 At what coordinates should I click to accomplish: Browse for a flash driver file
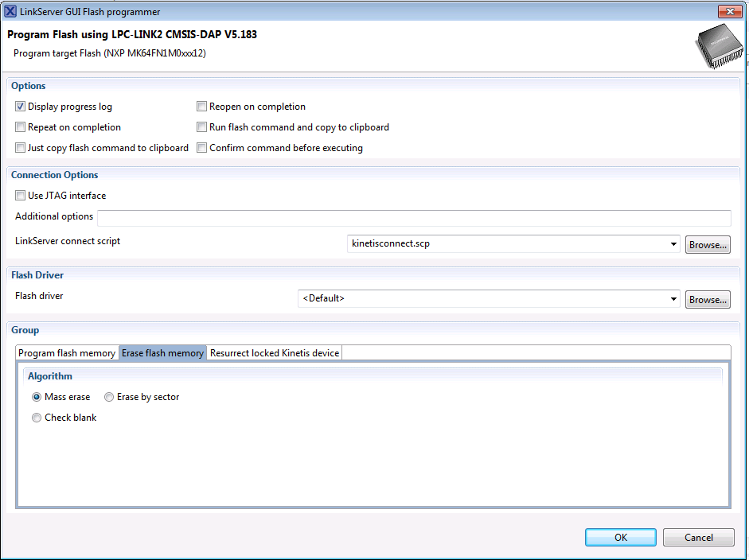[x=708, y=300]
